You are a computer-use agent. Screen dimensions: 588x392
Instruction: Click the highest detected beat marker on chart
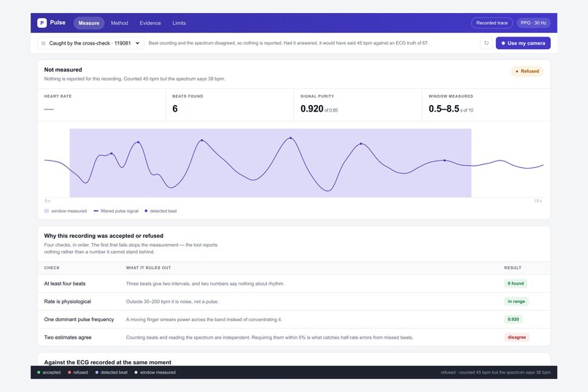click(x=290, y=138)
